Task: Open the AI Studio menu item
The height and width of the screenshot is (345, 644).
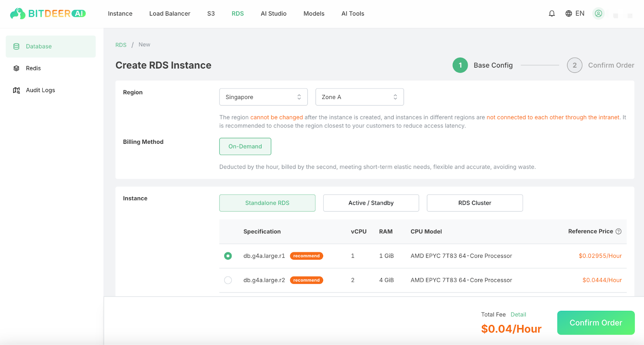Action: [x=273, y=14]
